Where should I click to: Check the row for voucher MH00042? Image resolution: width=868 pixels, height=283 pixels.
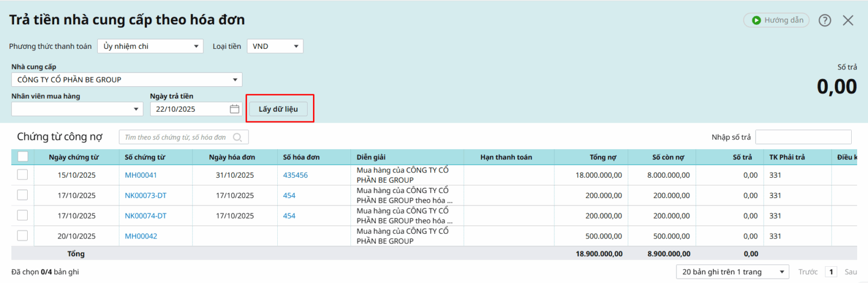(x=22, y=236)
